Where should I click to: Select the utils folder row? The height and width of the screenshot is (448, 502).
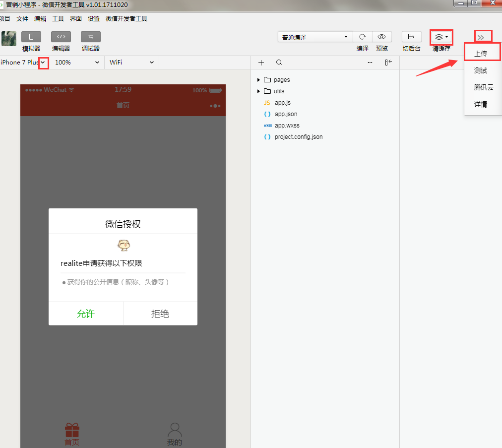[325, 91]
